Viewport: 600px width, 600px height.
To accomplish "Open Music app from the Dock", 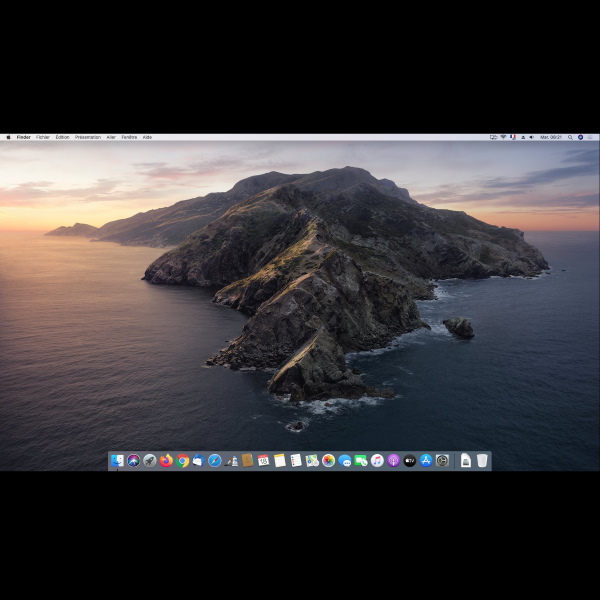I will [377, 460].
